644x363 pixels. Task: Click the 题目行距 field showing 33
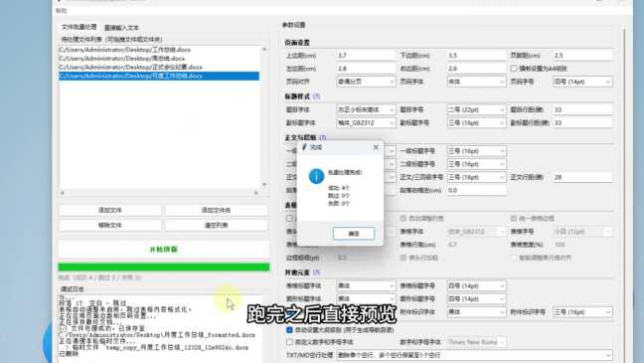click(582, 109)
